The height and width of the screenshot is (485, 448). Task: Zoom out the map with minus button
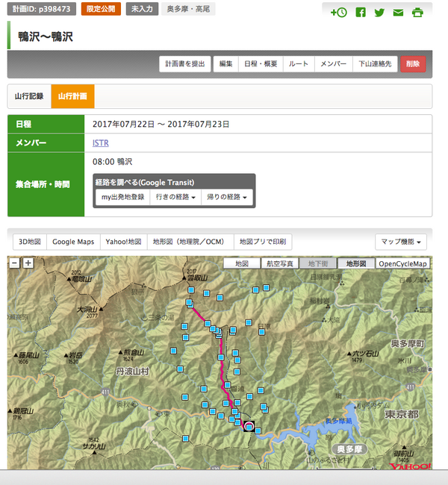tap(14, 263)
